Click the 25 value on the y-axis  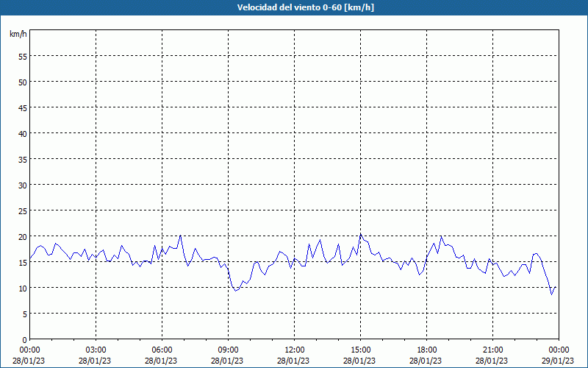(23, 211)
